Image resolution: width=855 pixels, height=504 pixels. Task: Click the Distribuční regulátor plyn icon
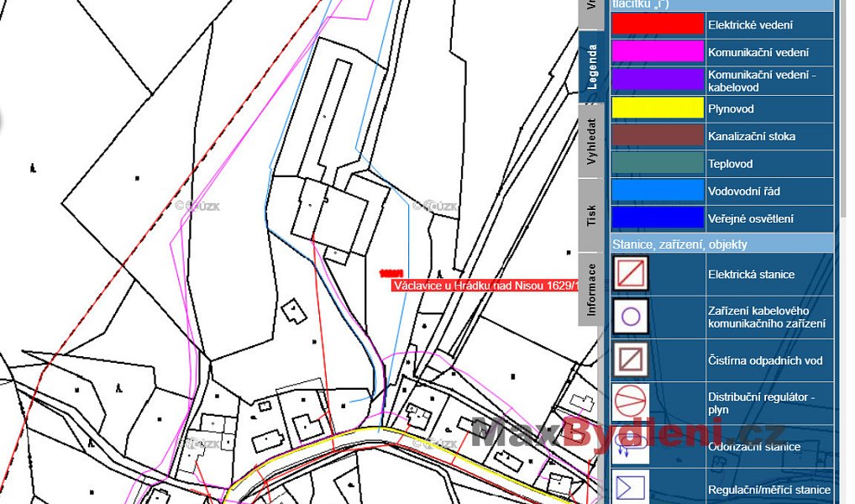tap(631, 402)
